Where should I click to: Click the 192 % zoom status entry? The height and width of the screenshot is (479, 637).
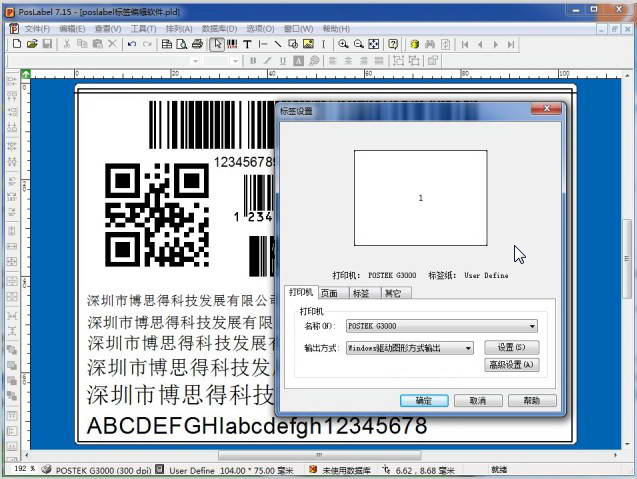click(24, 468)
